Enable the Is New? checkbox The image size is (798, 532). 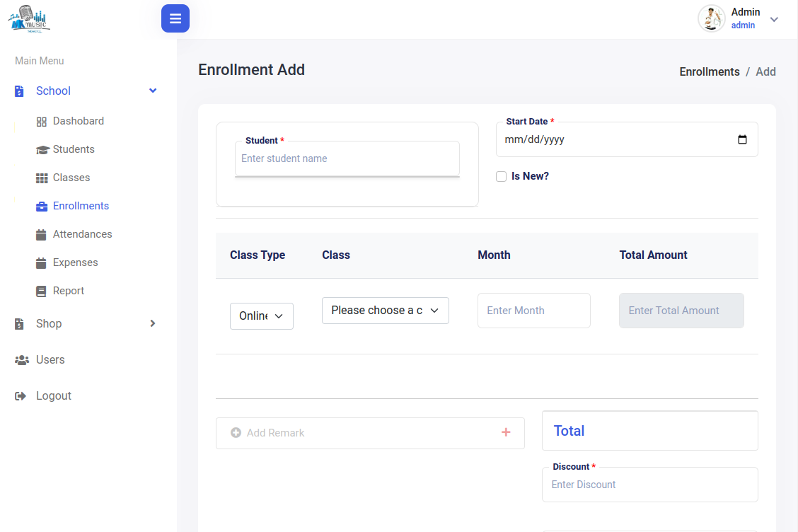click(x=502, y=176)
